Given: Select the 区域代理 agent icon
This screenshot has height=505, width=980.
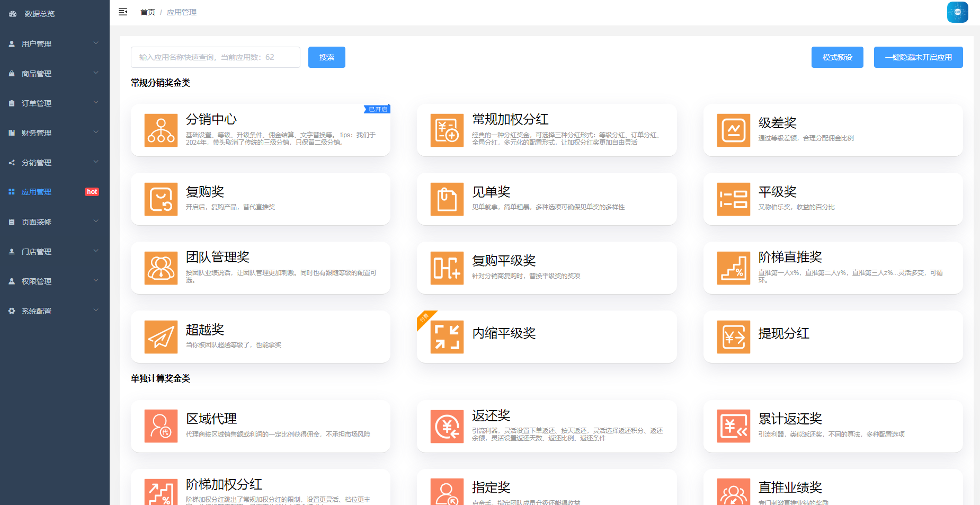Looking at the screenshot, I should 161,426.
